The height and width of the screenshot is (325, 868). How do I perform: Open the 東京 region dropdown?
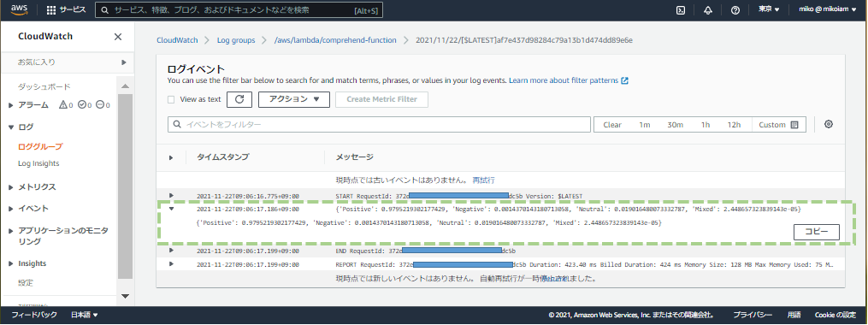pyautogui.click(x=768, y=9)
